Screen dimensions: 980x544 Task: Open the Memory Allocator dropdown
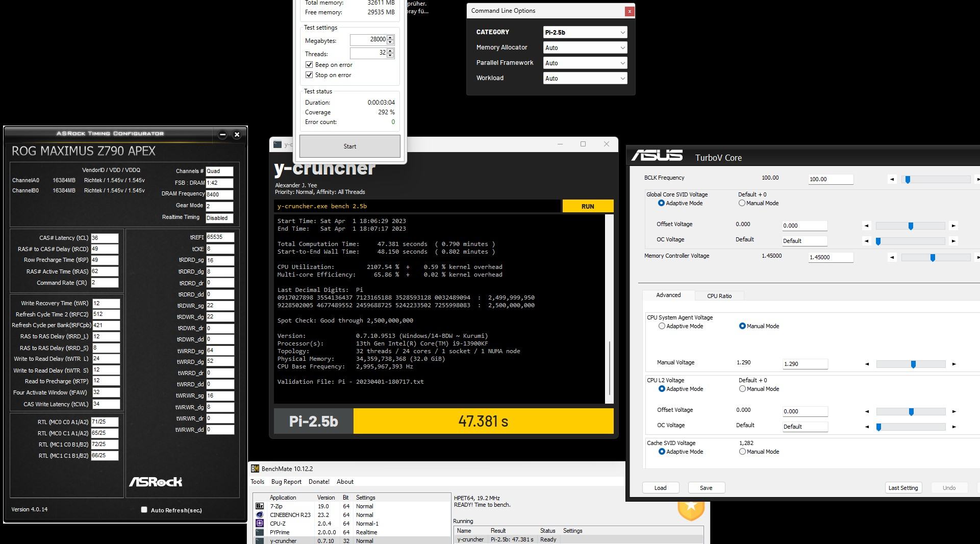click(585, 47)
